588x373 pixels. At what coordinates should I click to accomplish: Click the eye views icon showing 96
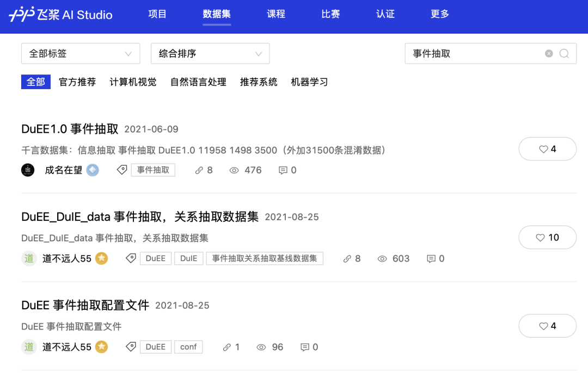261,347
